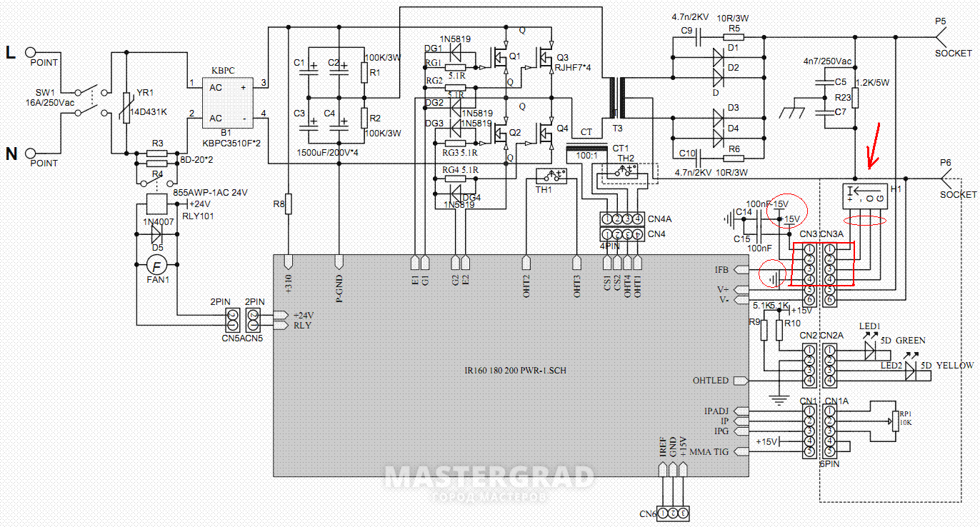Click the "5D GREEN" LED label
980x527 pixels.
tap(902, 341)
